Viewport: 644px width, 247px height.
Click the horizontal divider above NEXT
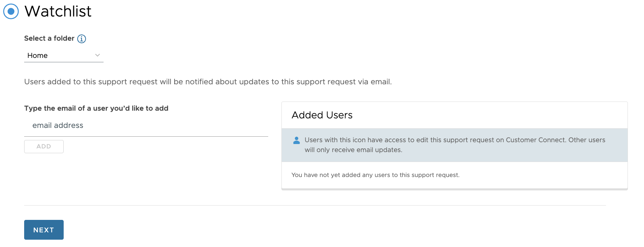[x=315, y=205]
